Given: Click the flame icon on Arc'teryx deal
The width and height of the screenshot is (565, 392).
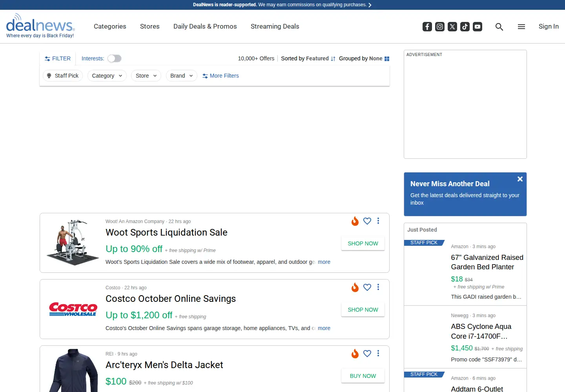Looking at the screenshot, I should click(355, 354).
